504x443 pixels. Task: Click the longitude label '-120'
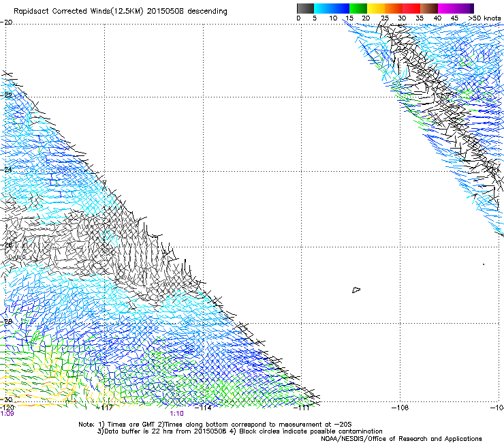click(7, 408)
